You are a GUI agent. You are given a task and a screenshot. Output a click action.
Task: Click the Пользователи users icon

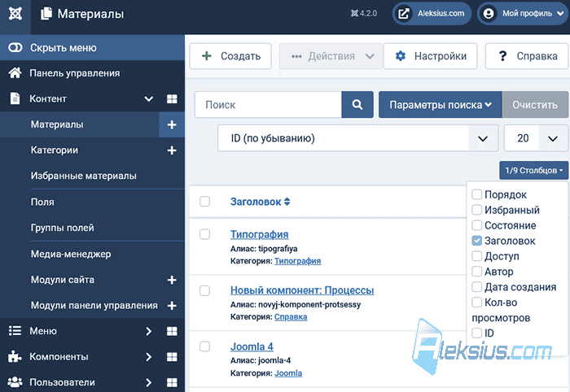click(15, 382)
